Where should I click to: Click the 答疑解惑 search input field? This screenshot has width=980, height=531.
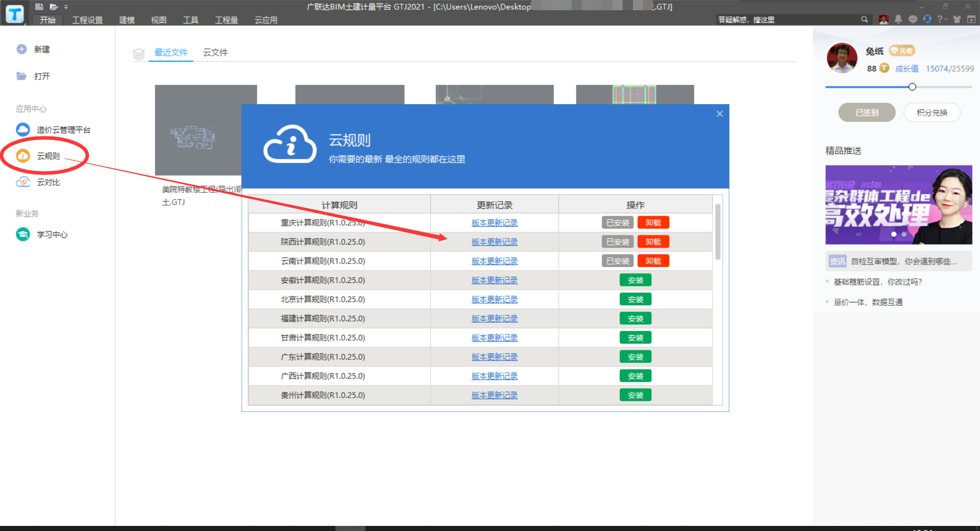point(787,19)
